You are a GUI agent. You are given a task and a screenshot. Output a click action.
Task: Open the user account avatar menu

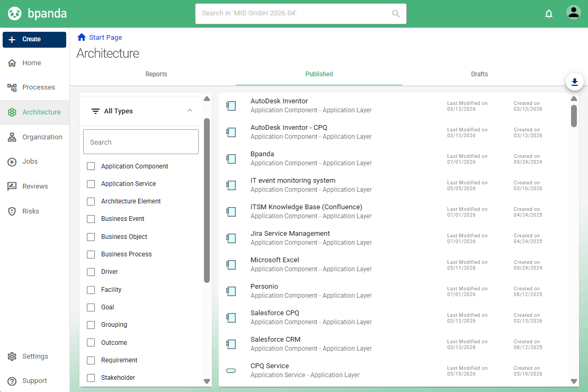tap(573, 12)
